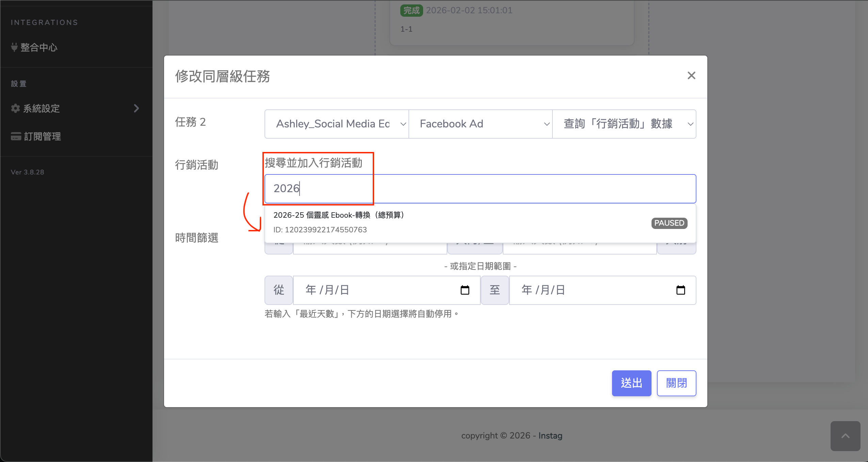Click the 關閉 close button
Viewport: 868px width, 462px height.
coord(676,383)
